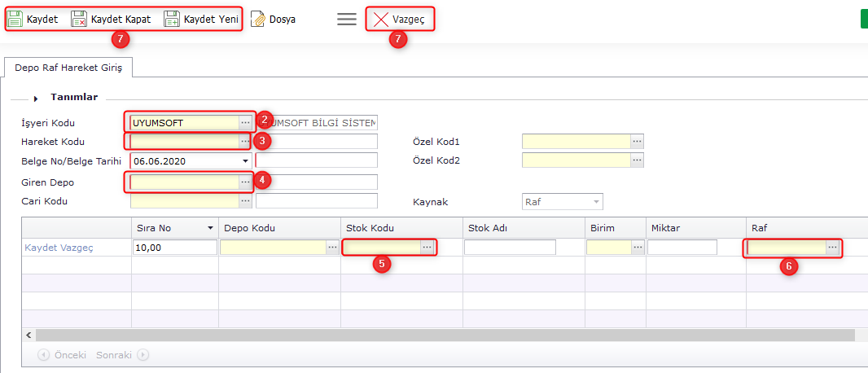Screen dimensions: 868x373
Task: Open Giren Depo lookup ellipsis button
Action: coord(245,182)
